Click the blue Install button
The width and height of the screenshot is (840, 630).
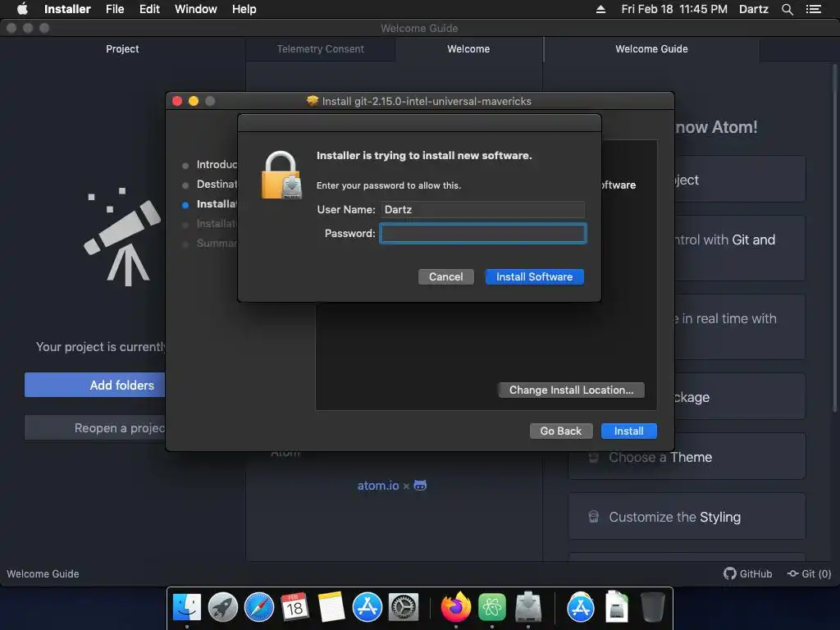pos(628,431)
